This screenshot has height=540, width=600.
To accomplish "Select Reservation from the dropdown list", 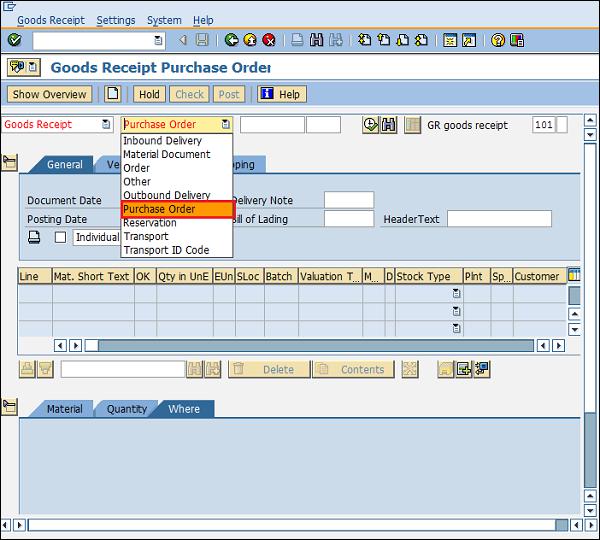I will (x=150, y=223).
